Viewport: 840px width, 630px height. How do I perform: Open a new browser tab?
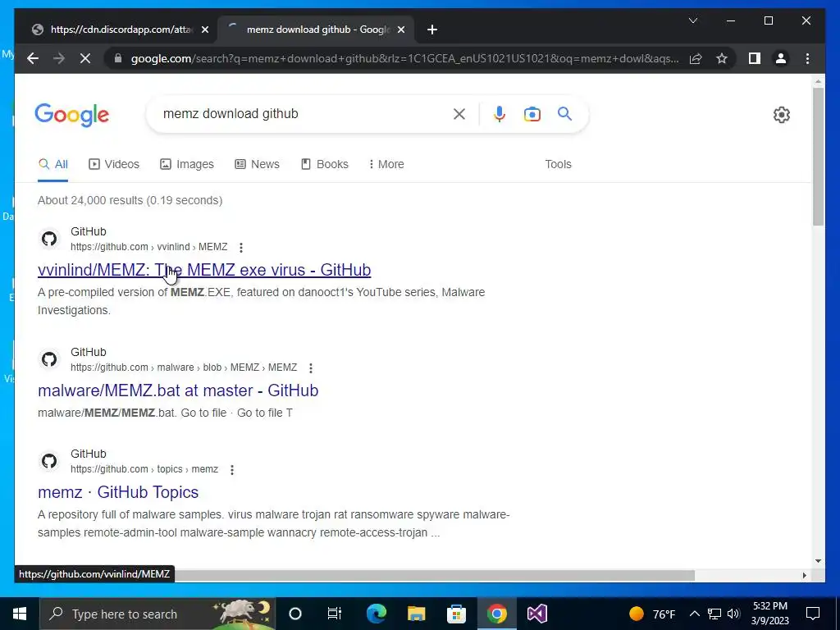click(432, 30)
